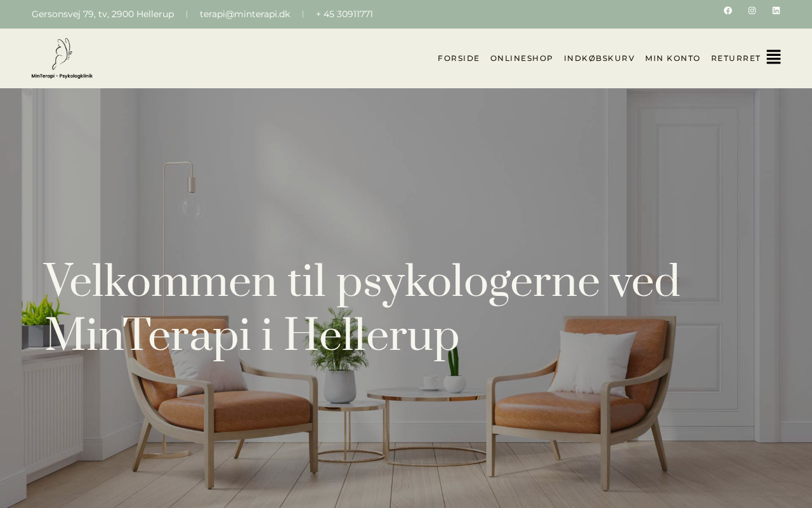The image size is (812, 508).
Task: Click the Velkommen til psykologerne heading
Action: click(362, 307)
